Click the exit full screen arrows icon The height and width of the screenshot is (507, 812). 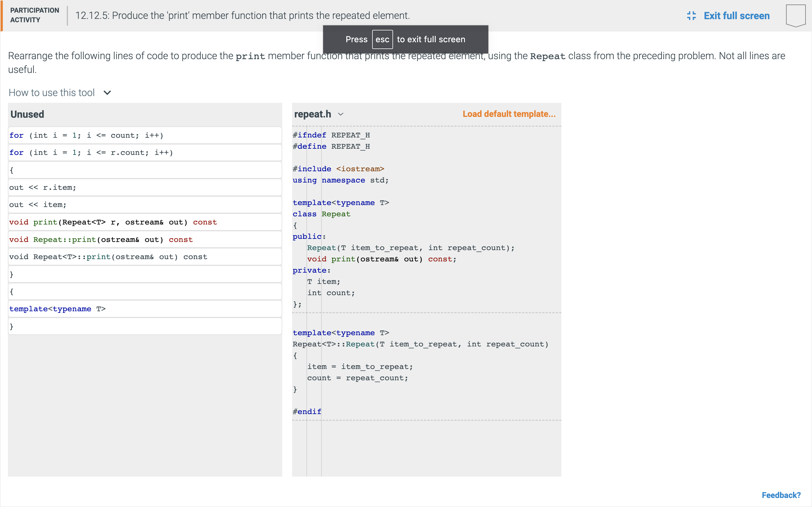[691, 16]
